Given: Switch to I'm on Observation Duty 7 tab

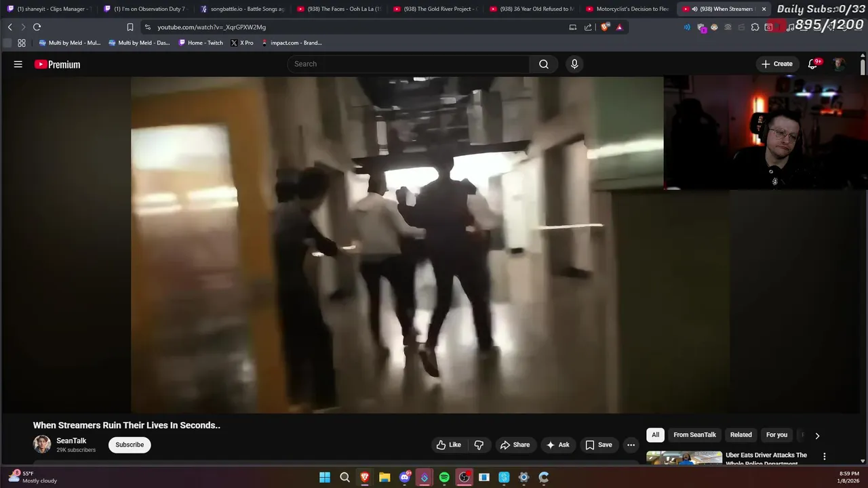Looking at the screenshot, I should coord(144,9).
